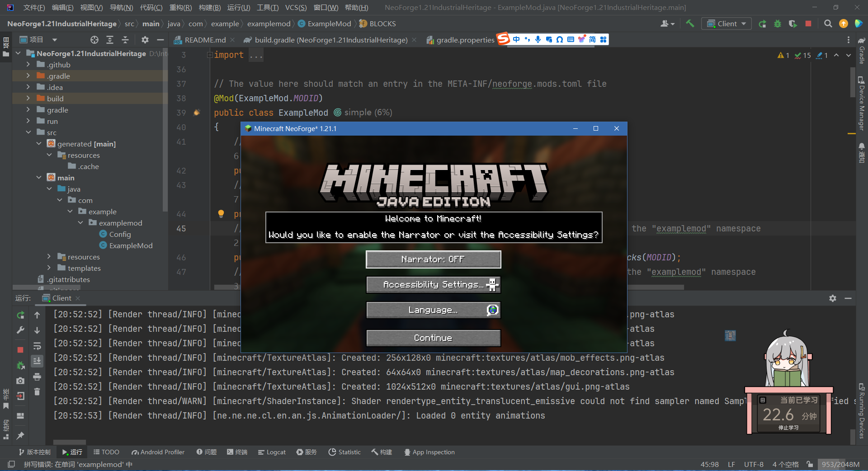Open Search Everywhere magnifier icon
This screenshot has height=471, width=868.
828,24
